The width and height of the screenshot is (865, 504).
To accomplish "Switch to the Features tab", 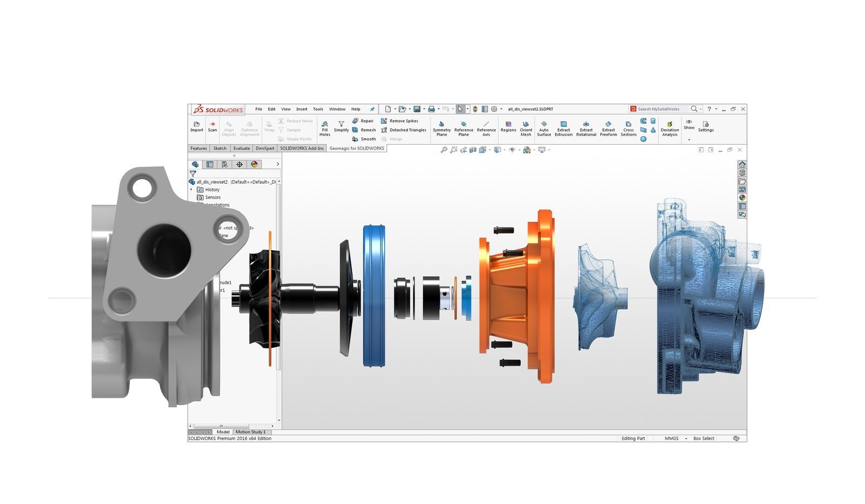I will 198,148.
